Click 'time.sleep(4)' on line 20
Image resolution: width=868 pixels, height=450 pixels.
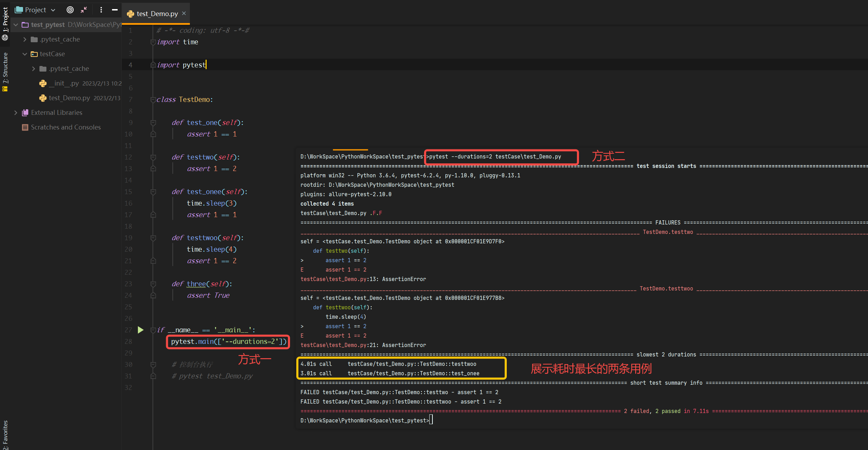point(212,249)
